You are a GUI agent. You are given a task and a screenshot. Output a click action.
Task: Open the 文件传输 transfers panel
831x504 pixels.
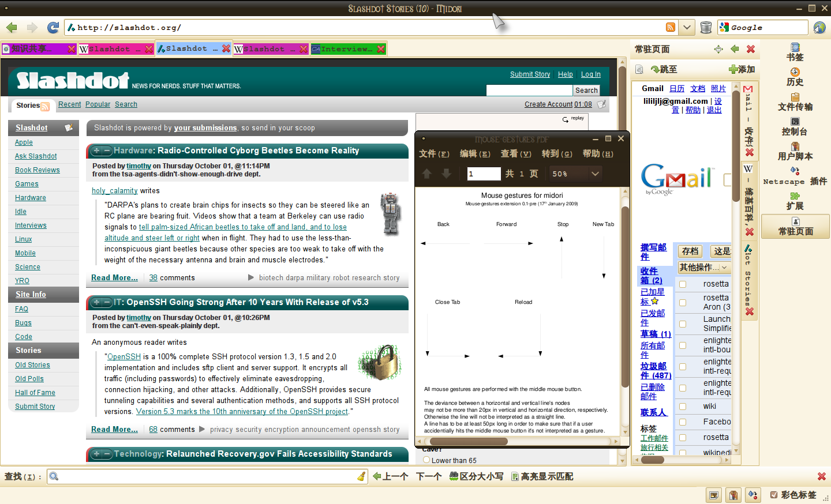coord(795,102)
